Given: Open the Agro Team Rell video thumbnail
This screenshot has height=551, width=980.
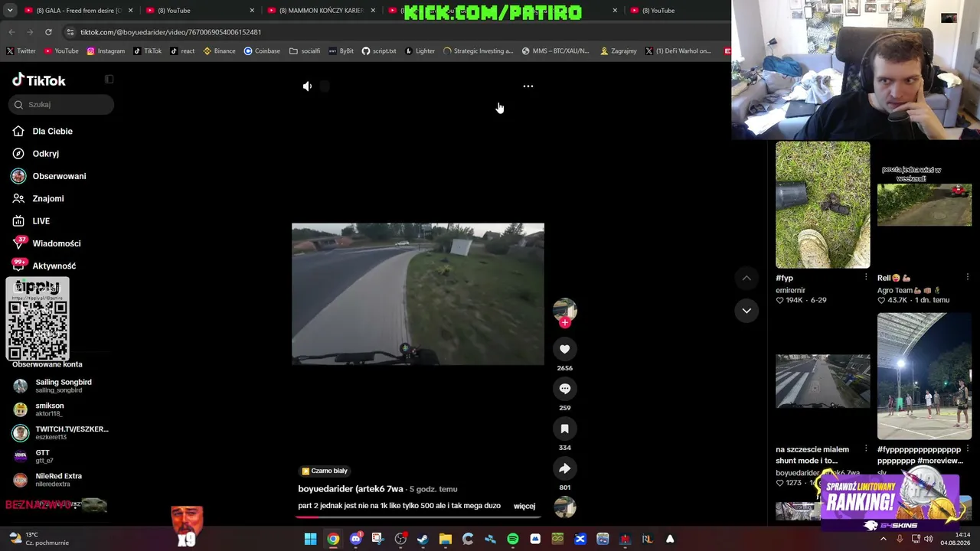Looking at the screenshot, I should (925, 205).
